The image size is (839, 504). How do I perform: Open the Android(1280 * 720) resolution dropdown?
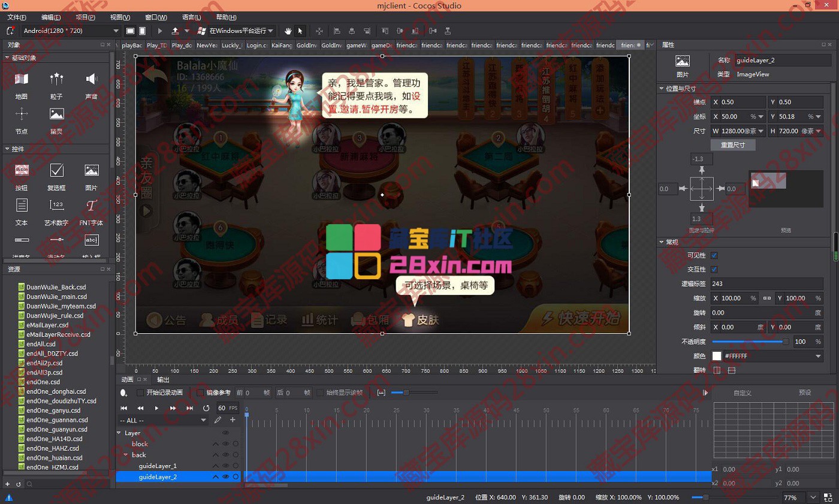point(71,31)
